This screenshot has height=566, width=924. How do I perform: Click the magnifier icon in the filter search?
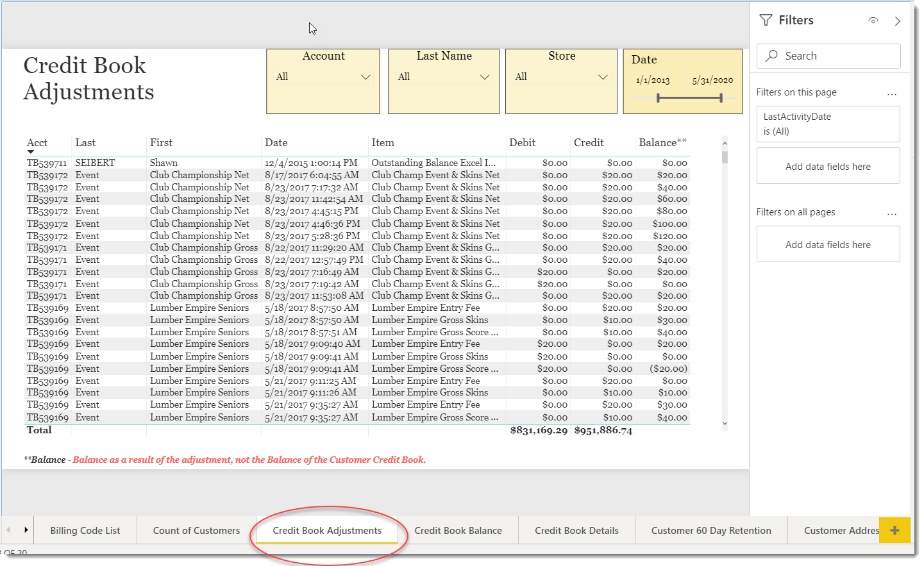coord(772,56)
